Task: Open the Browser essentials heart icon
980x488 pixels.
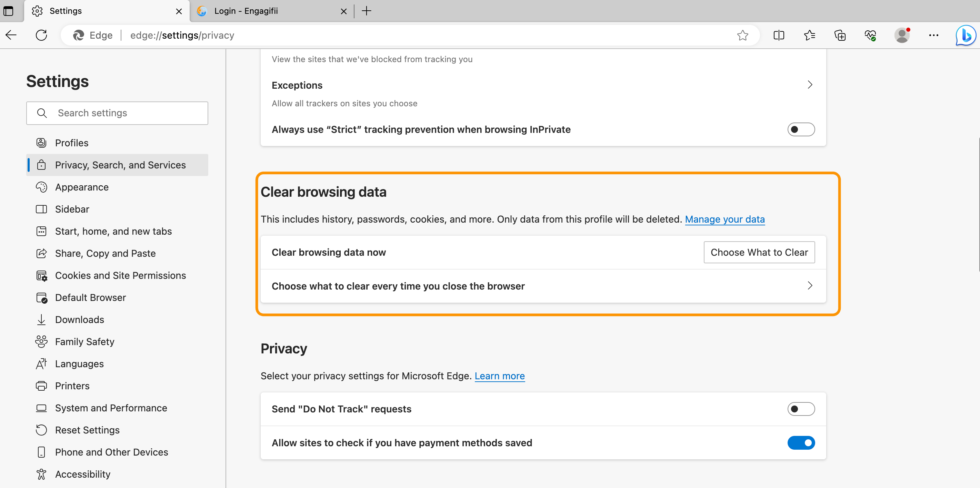Action: pyautogui.click(x=870, y=36)
